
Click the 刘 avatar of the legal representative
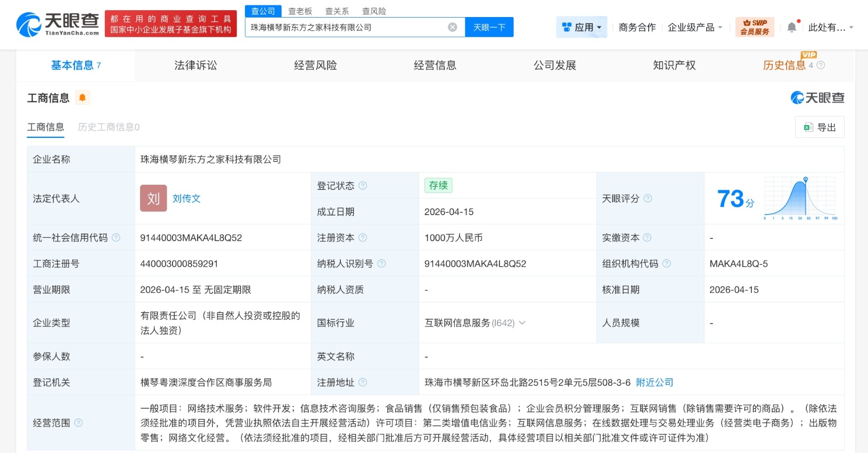click(153, 199)
